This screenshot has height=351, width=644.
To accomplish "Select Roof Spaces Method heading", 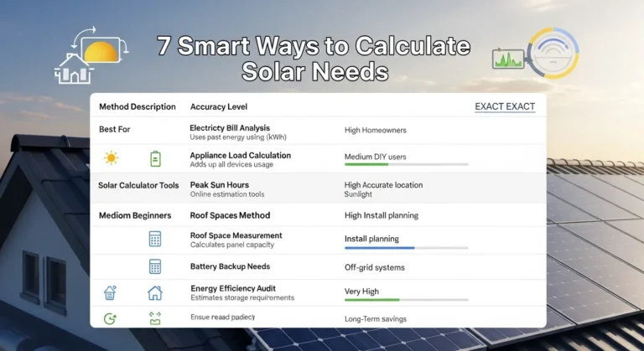I will tap(230, 215).
